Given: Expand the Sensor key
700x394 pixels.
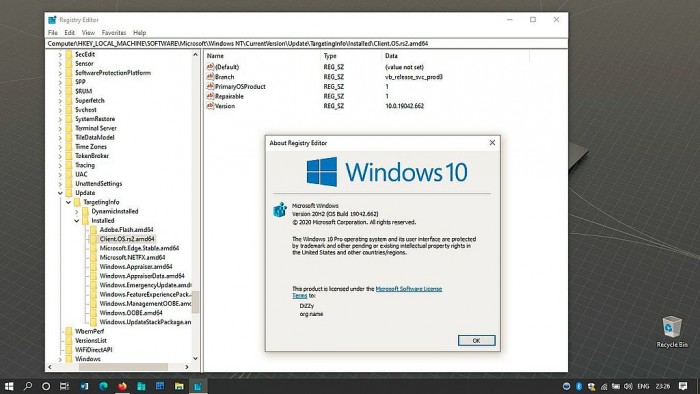Looking at the screenshot, I should 60,64.
